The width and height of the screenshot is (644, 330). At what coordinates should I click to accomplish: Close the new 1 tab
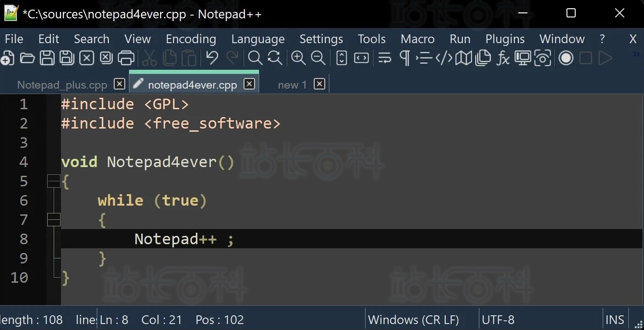point(320,84)
